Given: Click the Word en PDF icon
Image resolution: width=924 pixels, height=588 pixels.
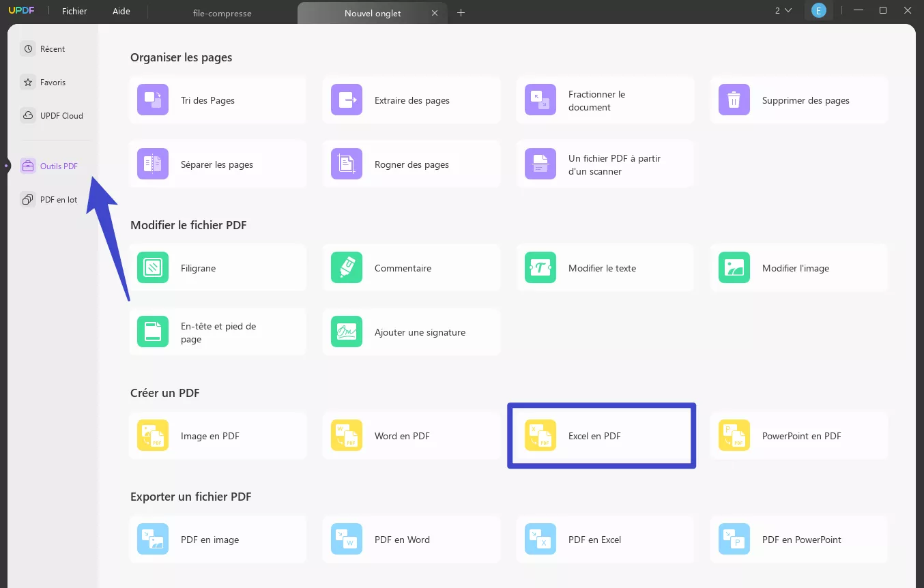Looking at the screenshot, I should 347,435.
